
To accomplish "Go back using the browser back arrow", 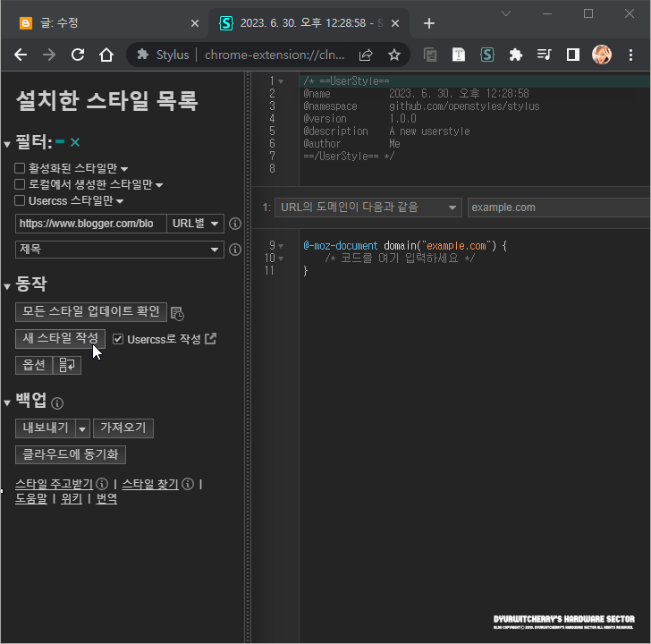I will [x=21, y=55].
